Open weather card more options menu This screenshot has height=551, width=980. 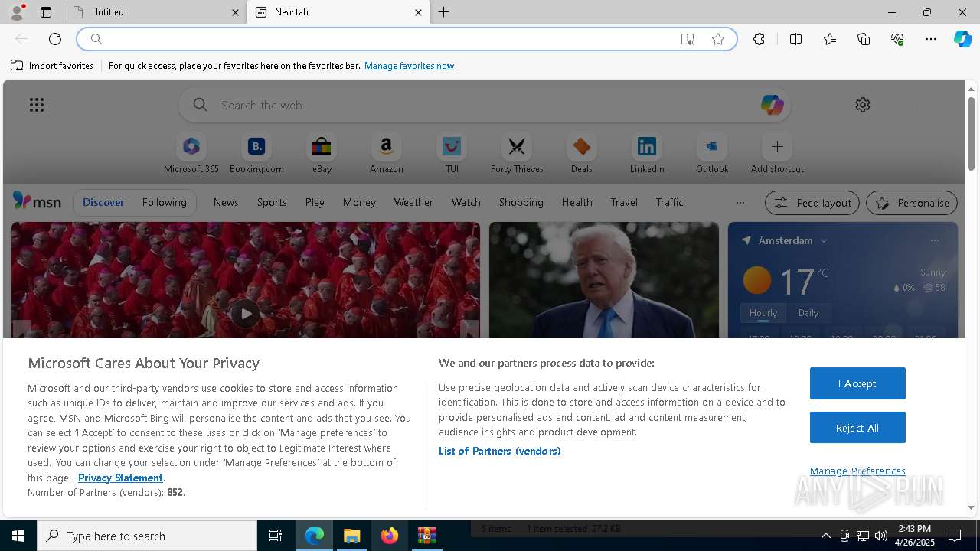pyautogui.click(x=934, y=240)
